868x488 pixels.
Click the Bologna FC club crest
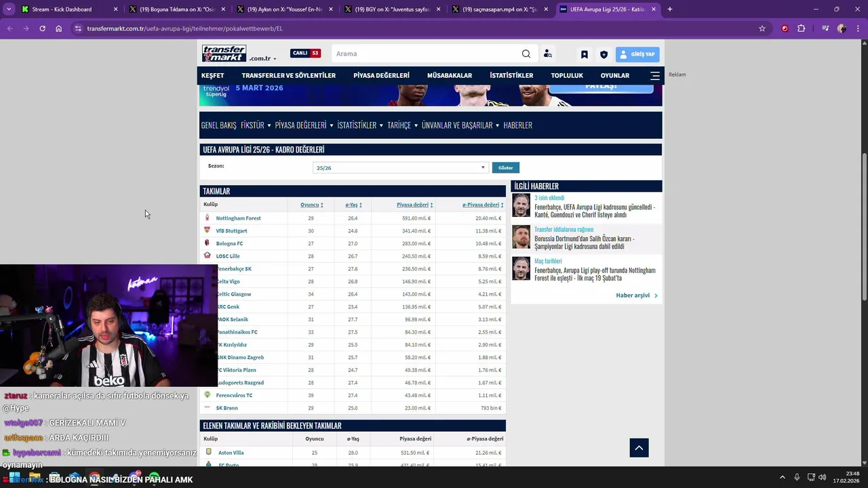click(x=208, y=243)
